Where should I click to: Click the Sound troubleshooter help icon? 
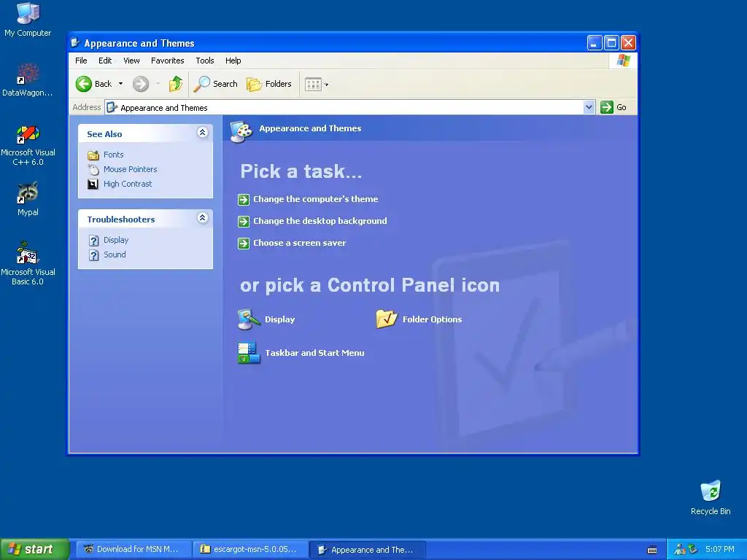[94, 255]
